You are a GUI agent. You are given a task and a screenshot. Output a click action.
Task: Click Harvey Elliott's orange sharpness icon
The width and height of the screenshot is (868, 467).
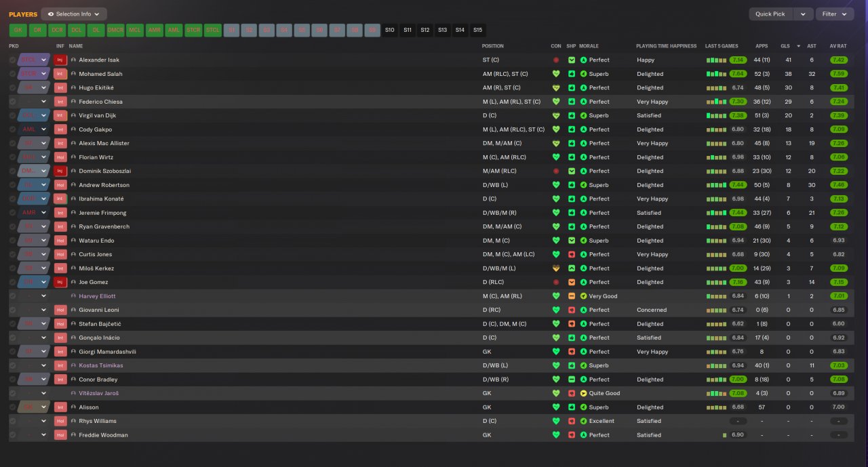click(572, 296)
